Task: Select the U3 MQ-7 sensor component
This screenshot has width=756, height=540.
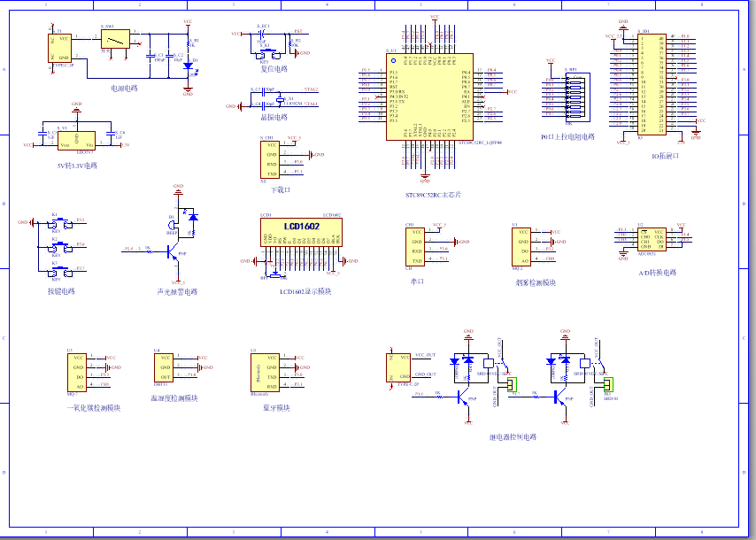Action: pyautogui.click(x=77, y=373)
